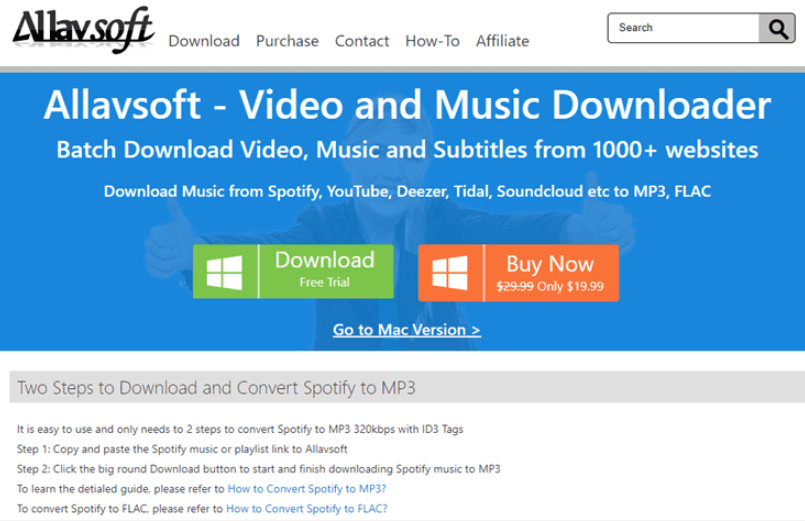The height and width of the screenshot is (521, 805).
Task: Open How to Convert Spotify to FLAC link
Action: [306, 509]
